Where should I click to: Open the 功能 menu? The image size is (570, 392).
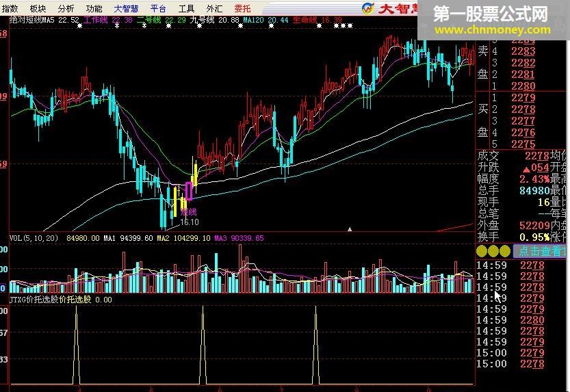coord(94,8)
